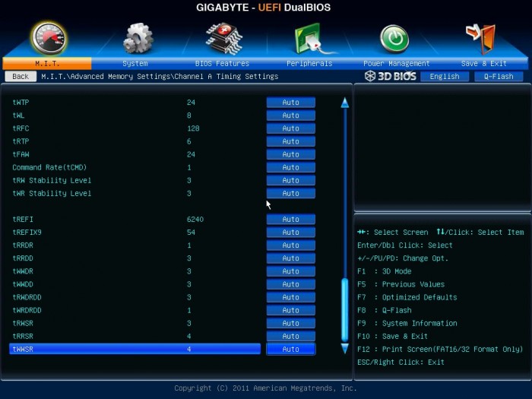Open the tRRDR Auto option
This screenshot has width=532, height=399.
(x=291, y=245)
